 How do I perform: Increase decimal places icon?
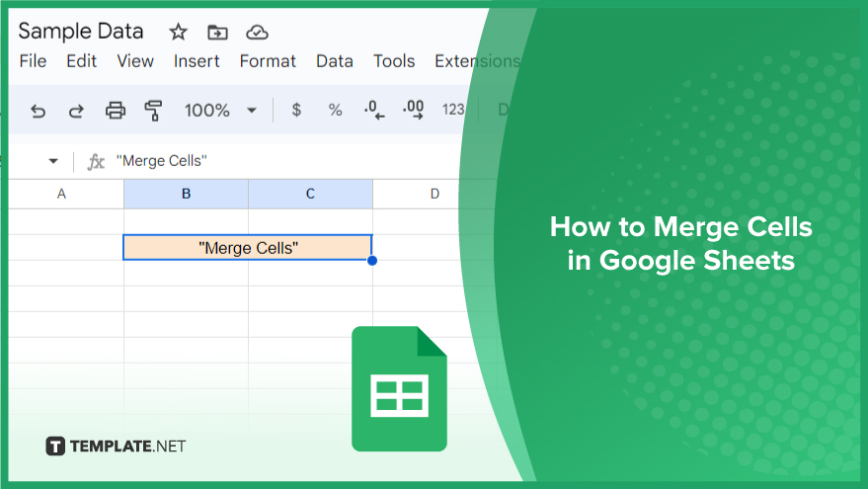pyautogui.click(x=414, y=110)
